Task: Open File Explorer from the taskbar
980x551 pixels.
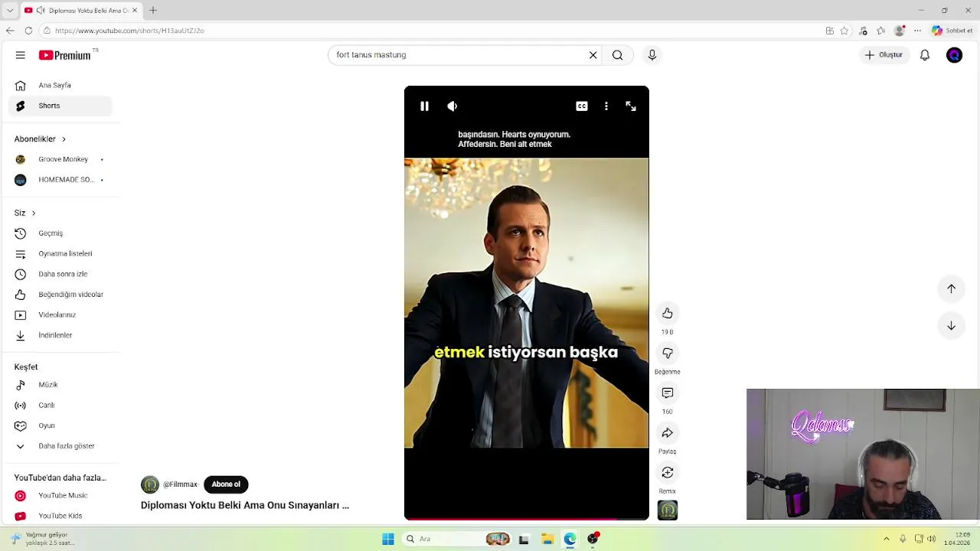Action: 547,540
